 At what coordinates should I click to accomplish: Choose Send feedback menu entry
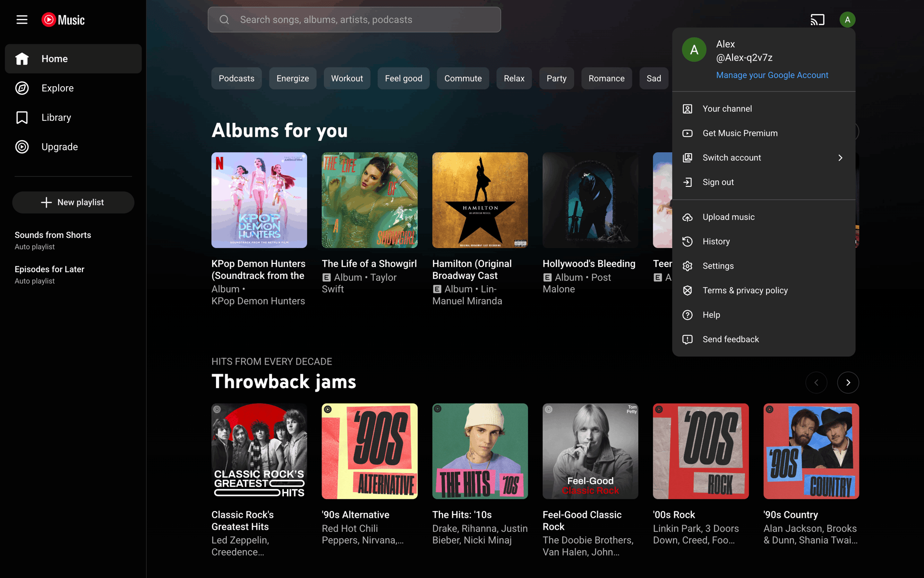(x=763, y=340)
